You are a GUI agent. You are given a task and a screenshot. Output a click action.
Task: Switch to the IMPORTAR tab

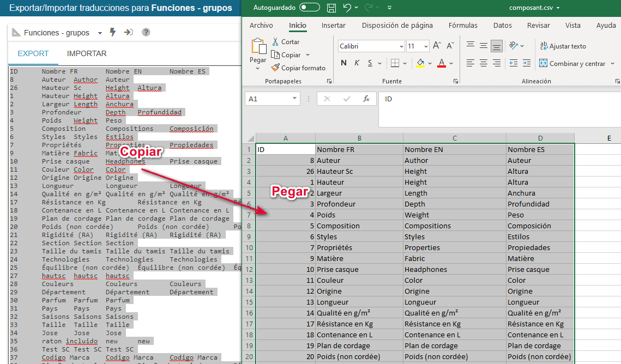click(x=87, y=53)
